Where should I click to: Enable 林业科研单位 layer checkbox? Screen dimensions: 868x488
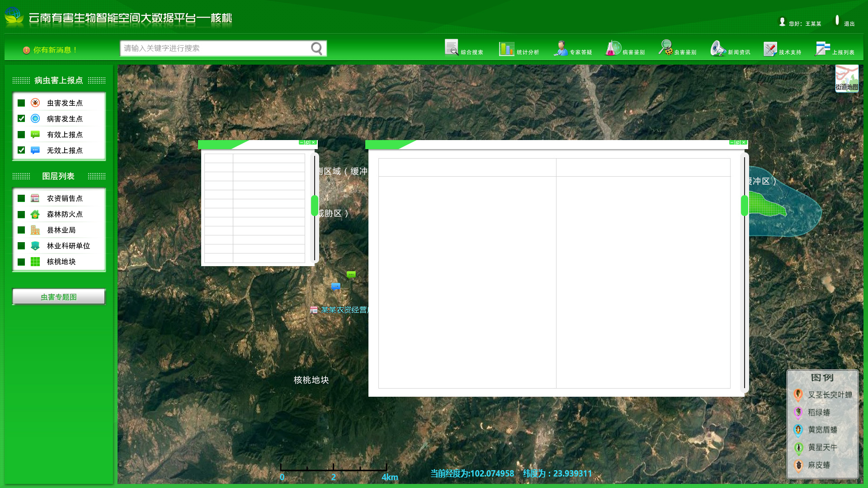(x=21, y=246)
